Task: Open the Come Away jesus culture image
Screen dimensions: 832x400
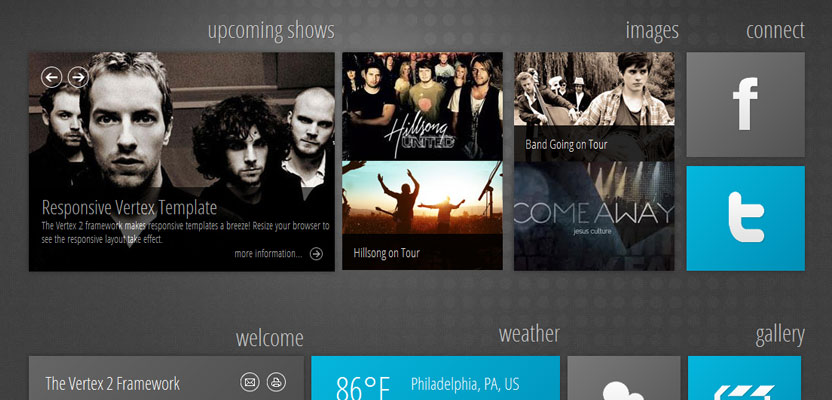Action: point(594,216)
